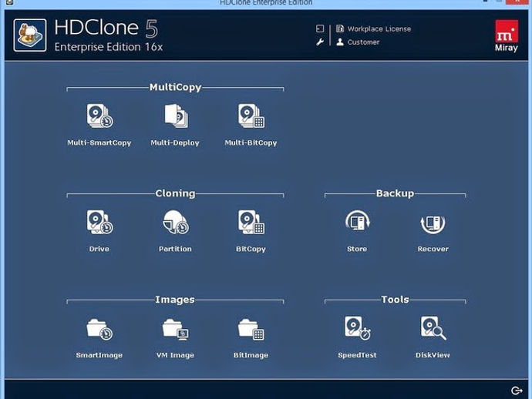Click the Cloning section heading
The height and width of the screenshot is (399, 532).
click(x=176, y=193)
